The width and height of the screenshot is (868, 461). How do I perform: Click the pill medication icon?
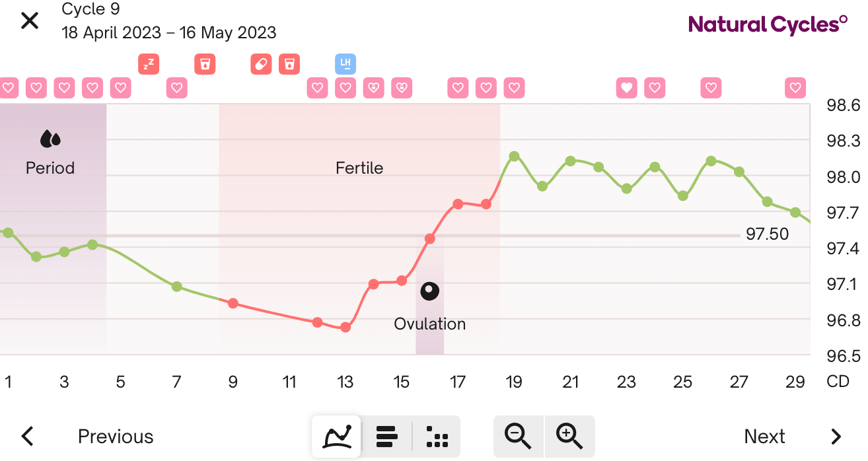(x=261, y=64)
